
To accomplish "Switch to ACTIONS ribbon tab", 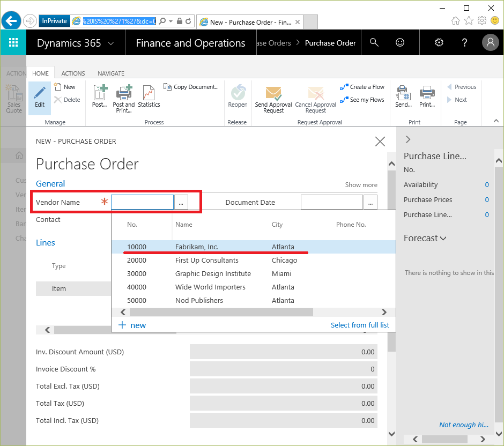I will point(73,73).
